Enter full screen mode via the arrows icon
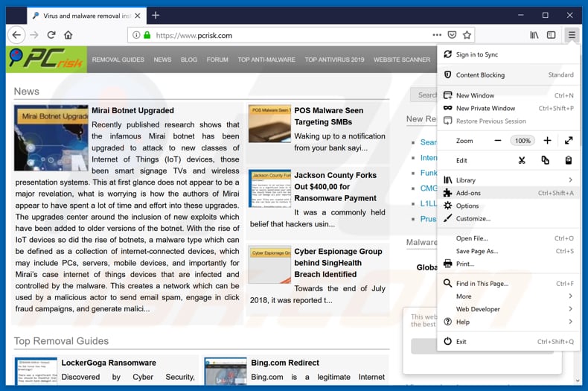Screen dimensions: 588x391 [569, 141]
